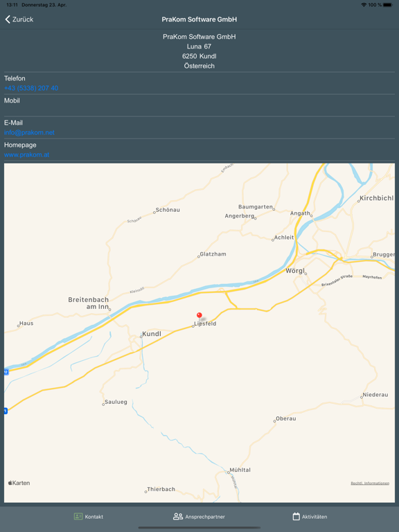This screenshot has height=532, width=399.
Task: Open the Aktivitäten tab
Action: (x=310, y=517)
